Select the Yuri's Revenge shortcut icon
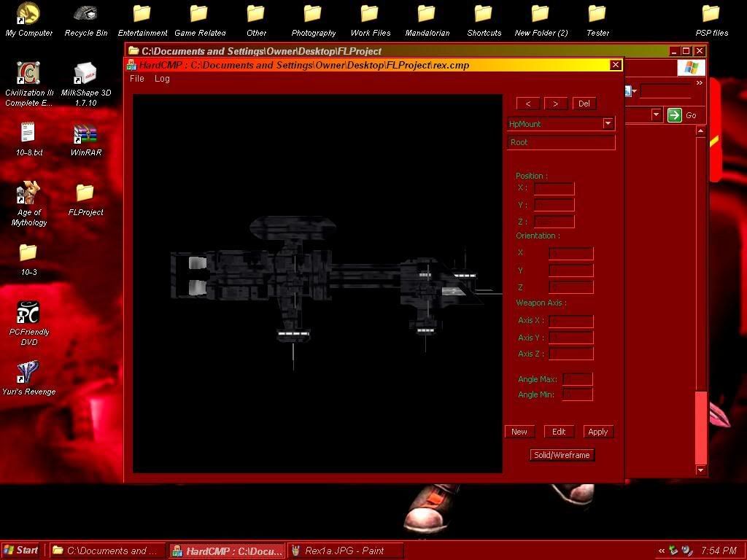Viewport: 747px width, 560px height. coord(28,373)
